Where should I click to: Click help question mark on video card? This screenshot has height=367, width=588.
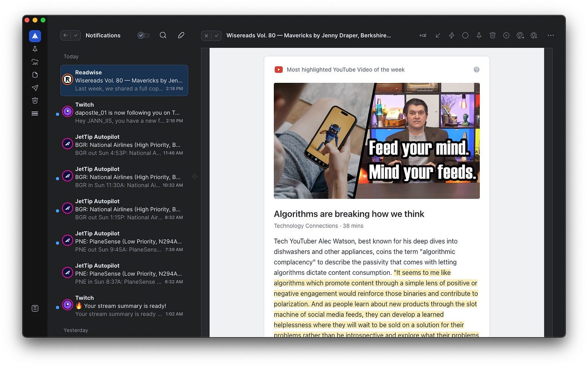click(477, 70)
